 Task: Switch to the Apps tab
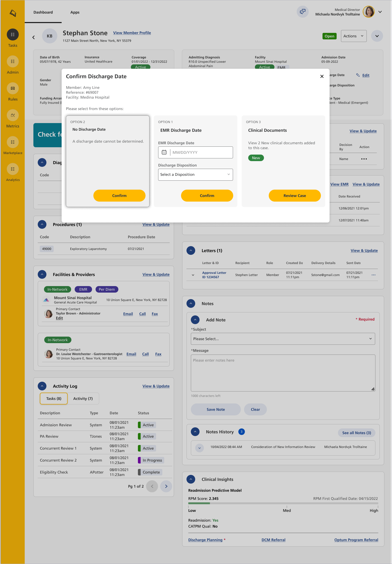(75, 12)
